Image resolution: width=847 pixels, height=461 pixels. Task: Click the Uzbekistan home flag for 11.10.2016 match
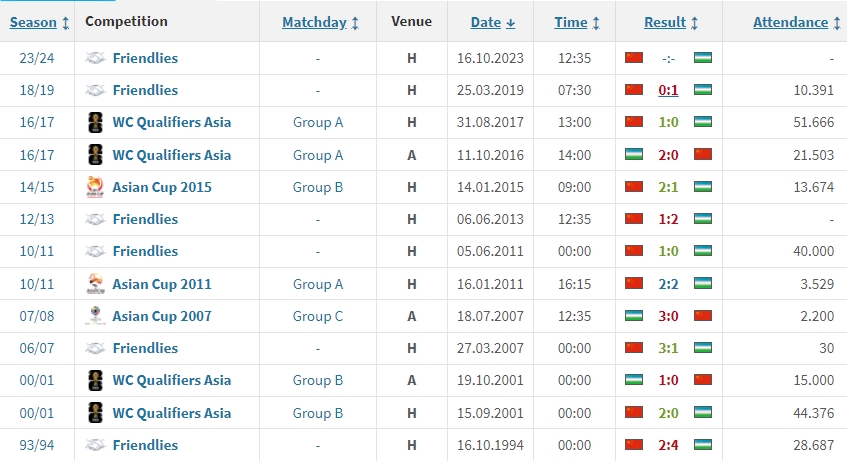click(633, 155)
